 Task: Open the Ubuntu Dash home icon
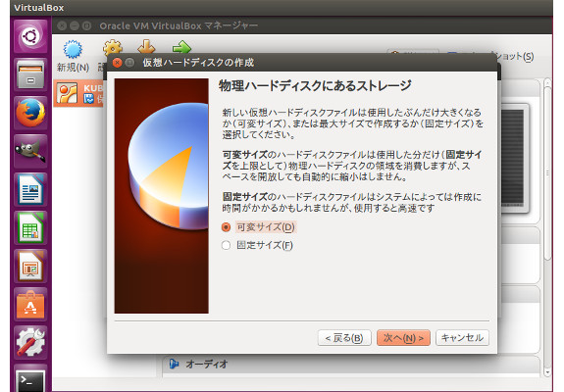coord(30,36)
